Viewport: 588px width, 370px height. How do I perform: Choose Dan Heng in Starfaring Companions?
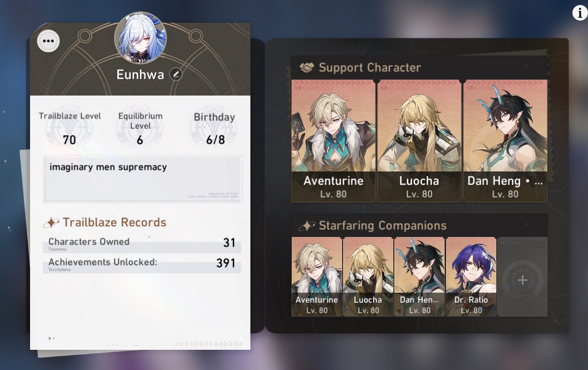coord(419,277)
